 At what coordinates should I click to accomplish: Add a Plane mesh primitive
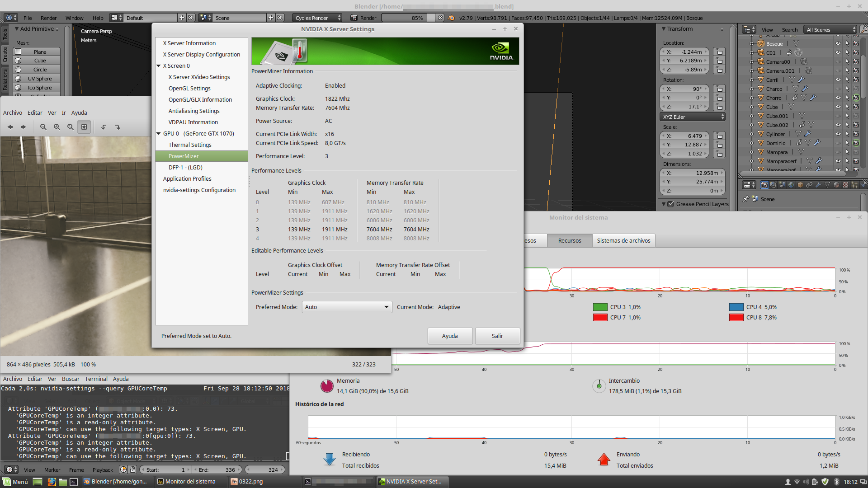coord(37,52)
